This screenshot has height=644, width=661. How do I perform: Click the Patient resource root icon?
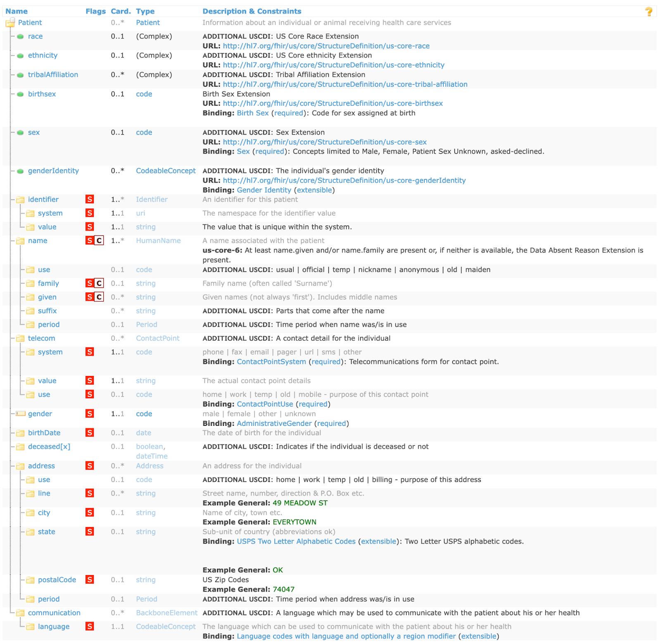(x=10, y=23)
